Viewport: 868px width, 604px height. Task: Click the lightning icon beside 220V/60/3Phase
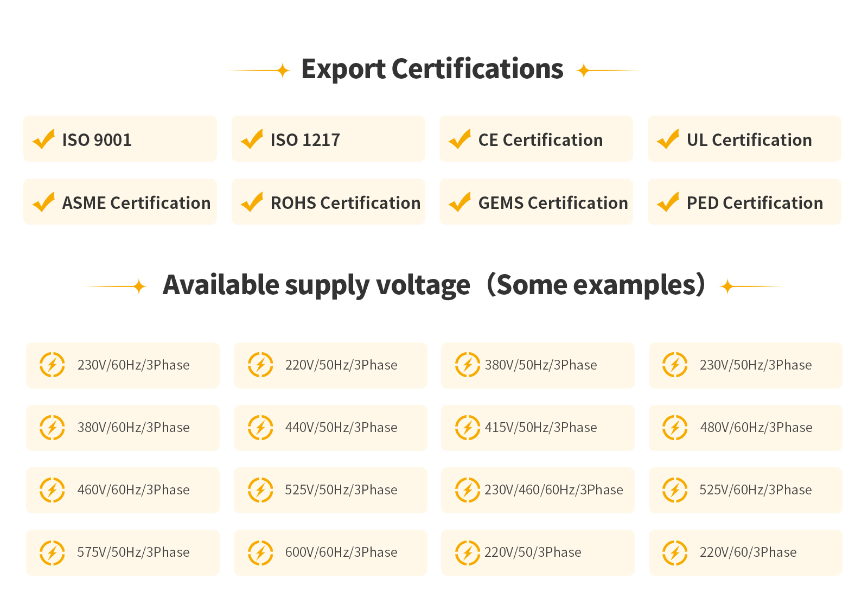(675, 552)
